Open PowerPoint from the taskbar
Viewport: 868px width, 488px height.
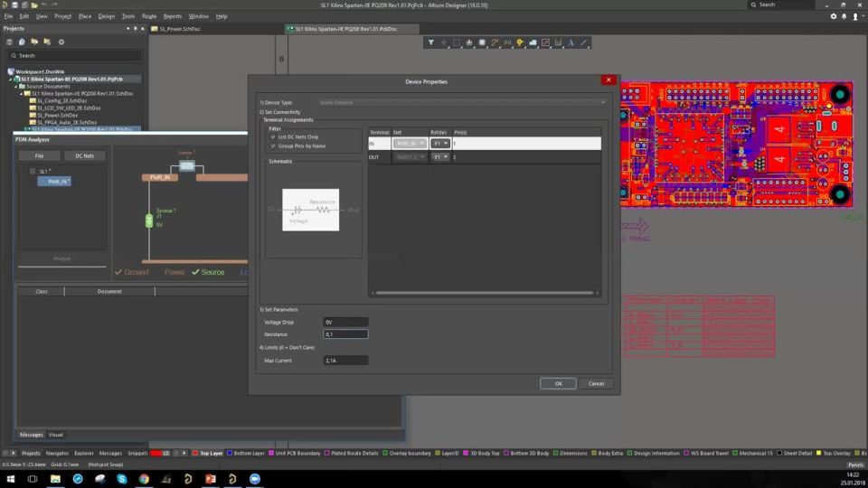pyautogui.click(x=211, y=479)
